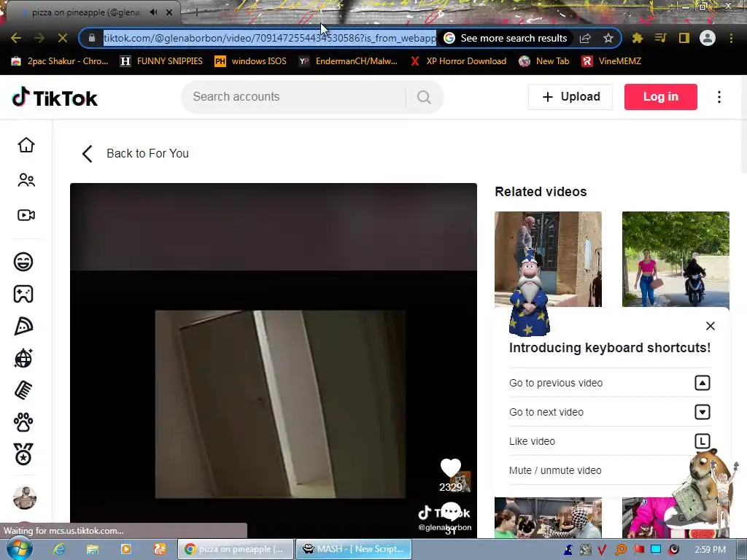Select the Sports medal category icon
Image resolution: width=747 pixels, height=560 pixels.
23,454
